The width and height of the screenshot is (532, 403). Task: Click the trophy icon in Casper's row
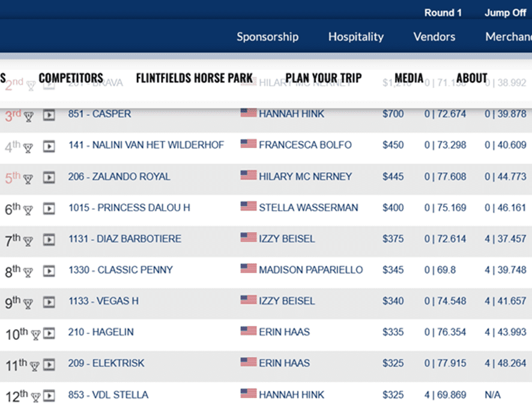28,117
